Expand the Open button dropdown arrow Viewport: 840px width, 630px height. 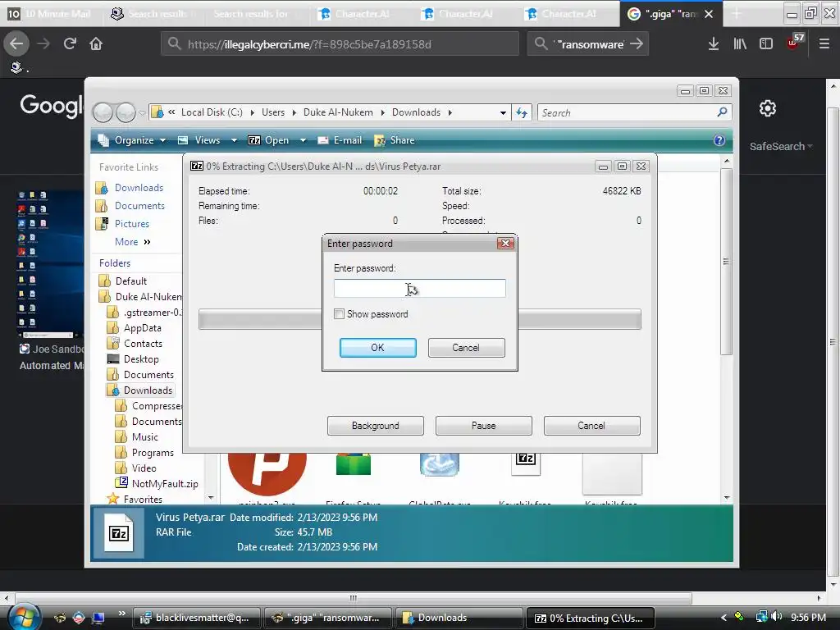click(x=303, y=140)
